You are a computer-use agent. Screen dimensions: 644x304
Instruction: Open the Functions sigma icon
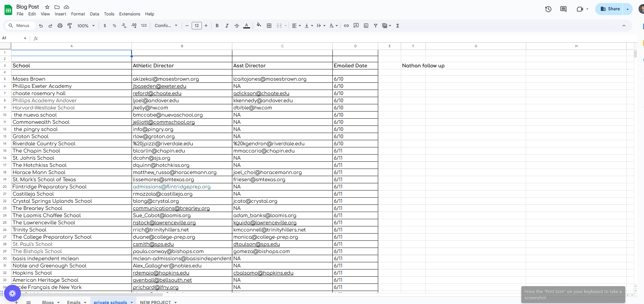click(x=398, y=26)
